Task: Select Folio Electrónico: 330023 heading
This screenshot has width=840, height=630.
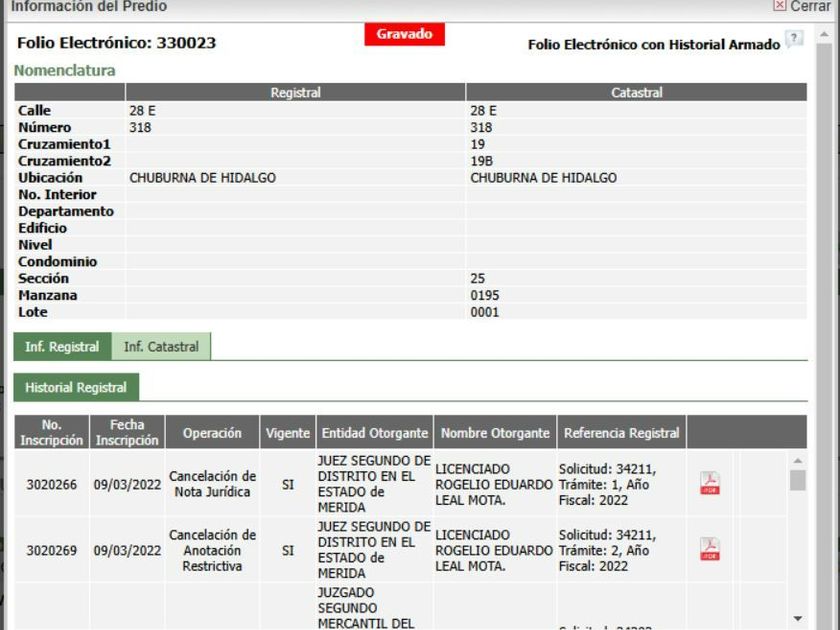Action: pos(116,43)
